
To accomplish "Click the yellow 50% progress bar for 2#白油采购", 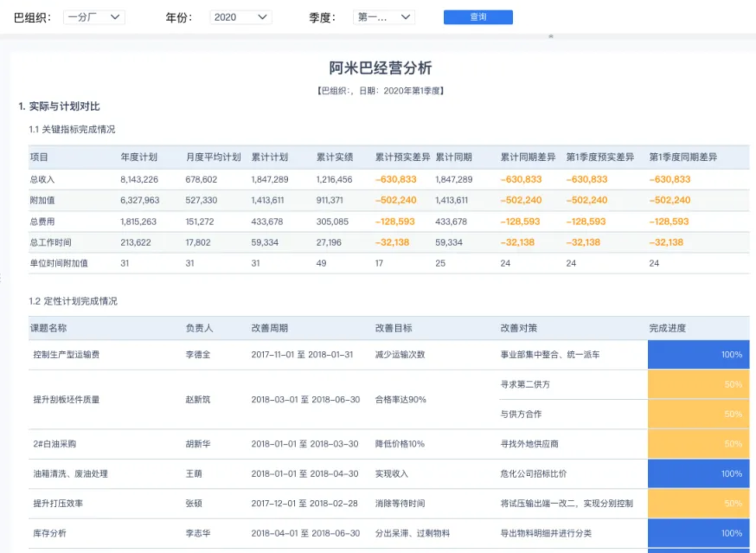I will tap(698, 444).
